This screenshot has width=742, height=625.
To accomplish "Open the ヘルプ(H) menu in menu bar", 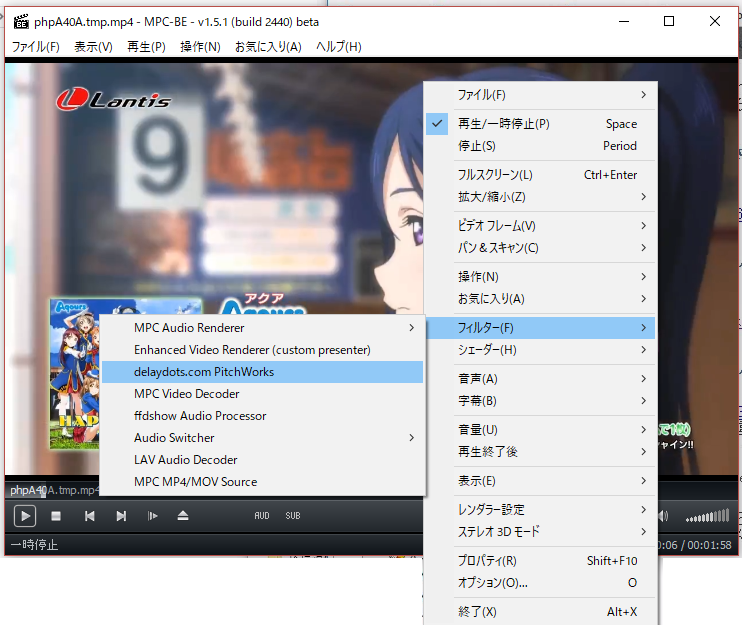I will pyautogui.click(x=339, y=46).
